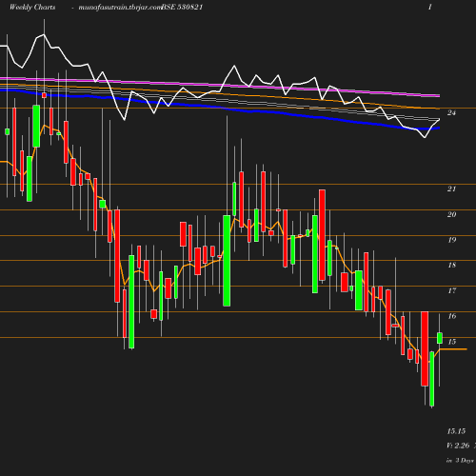This screenshot has width=476, height=476.
Task: Click the munafasutra.com watermark text
Action: pos(120,8)
